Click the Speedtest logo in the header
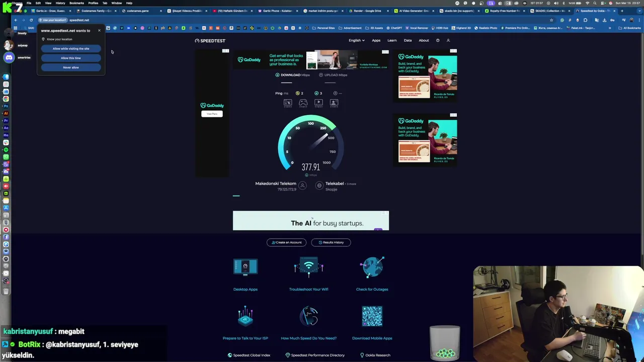Screen dimensions: 644x362 [210, 40]
